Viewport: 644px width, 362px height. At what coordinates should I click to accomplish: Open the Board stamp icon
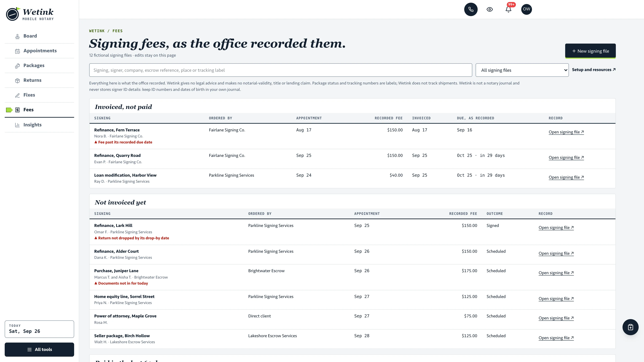[17, 37]
